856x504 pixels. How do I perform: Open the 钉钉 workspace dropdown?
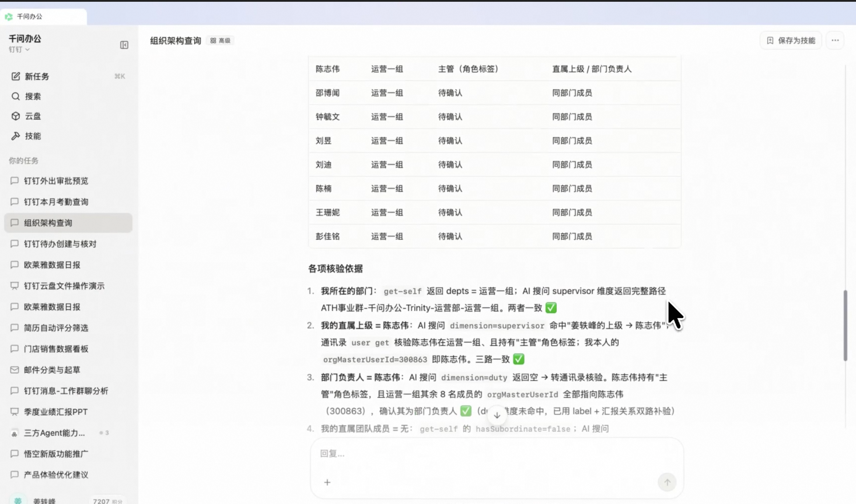19,50
